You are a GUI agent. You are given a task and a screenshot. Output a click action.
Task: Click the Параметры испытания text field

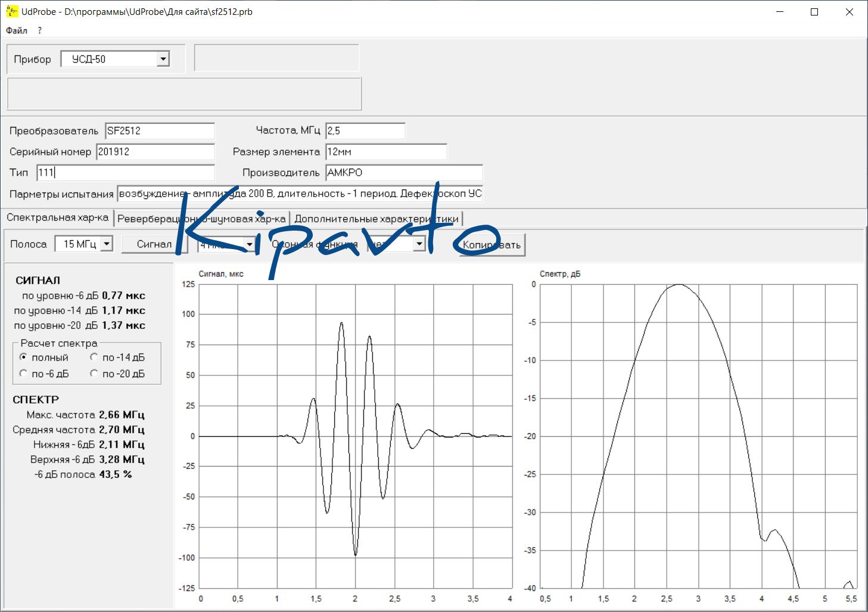click(x=300, y=194)
